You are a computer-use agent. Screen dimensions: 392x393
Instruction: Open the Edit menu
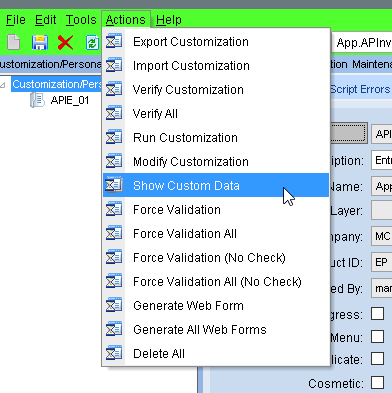pos(46,20)
